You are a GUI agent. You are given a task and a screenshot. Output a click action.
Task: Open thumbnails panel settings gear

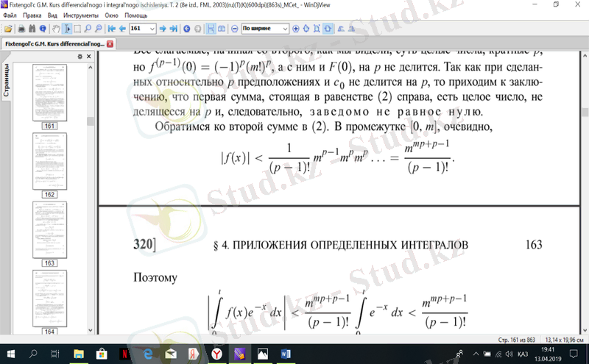[x=80, y=57]
